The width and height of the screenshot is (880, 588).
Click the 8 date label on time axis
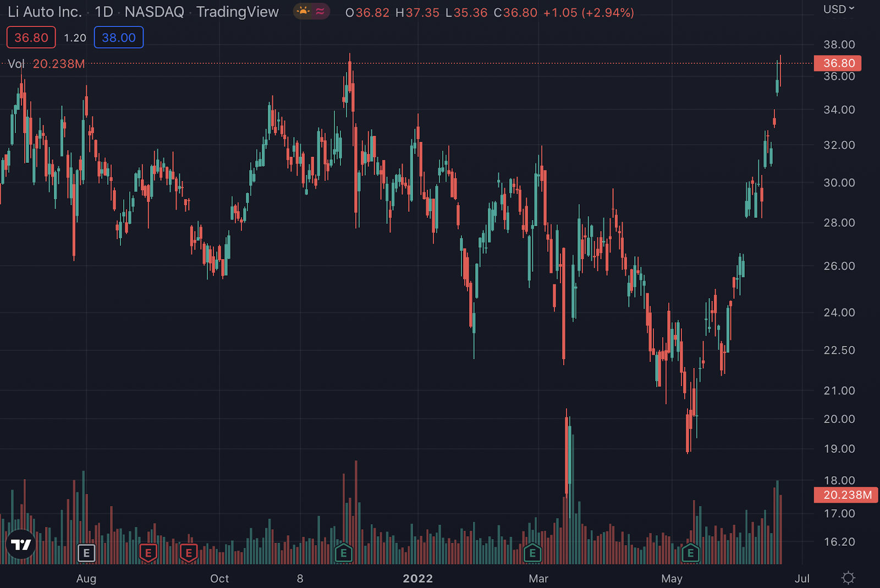[300, 579]
